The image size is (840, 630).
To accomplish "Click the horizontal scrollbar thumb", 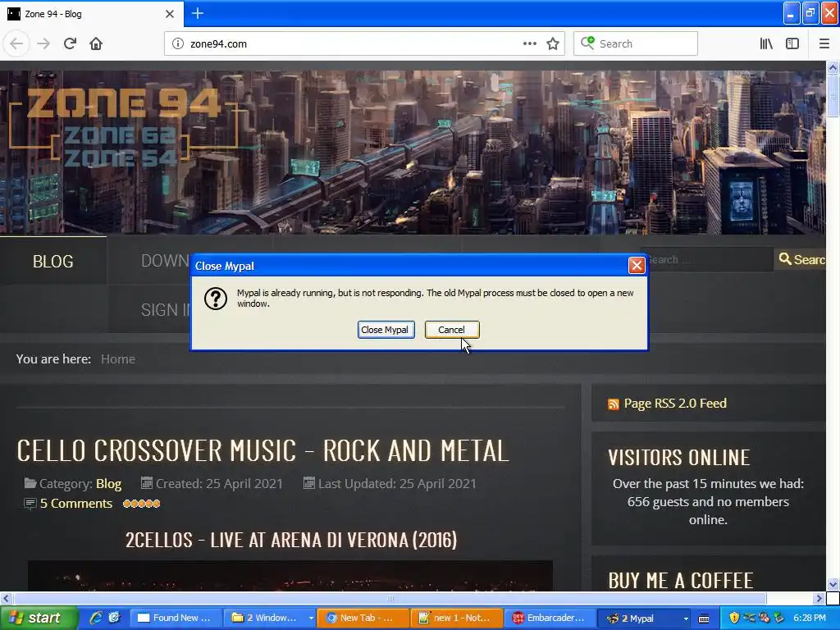I will click(x=390, y=598).
